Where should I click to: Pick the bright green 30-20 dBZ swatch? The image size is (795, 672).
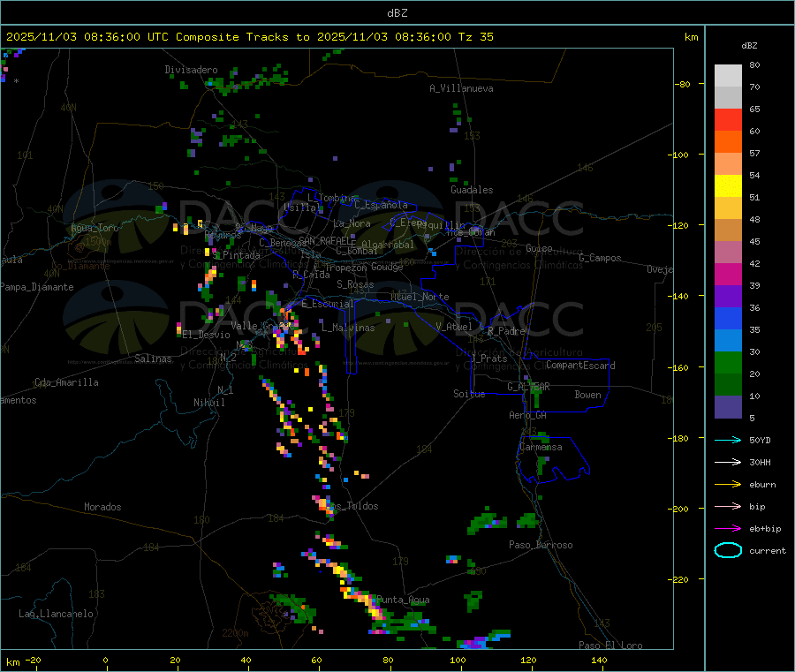click(728, 362)
